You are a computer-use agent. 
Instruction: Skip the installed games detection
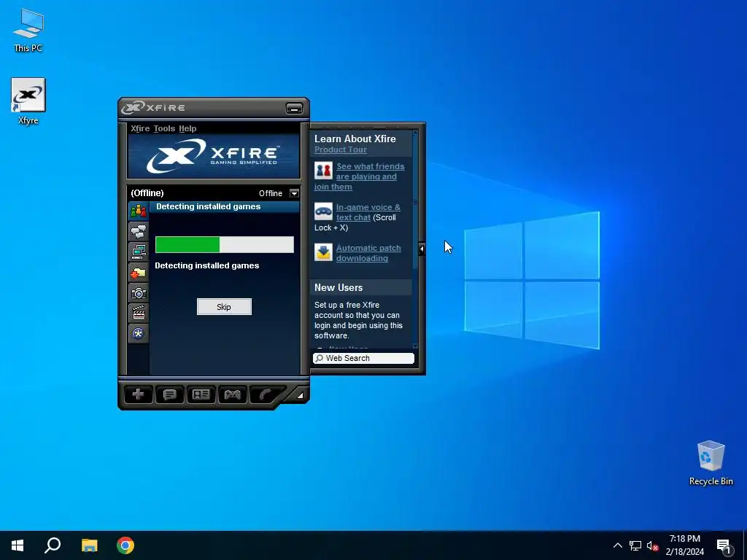[224, 307]
